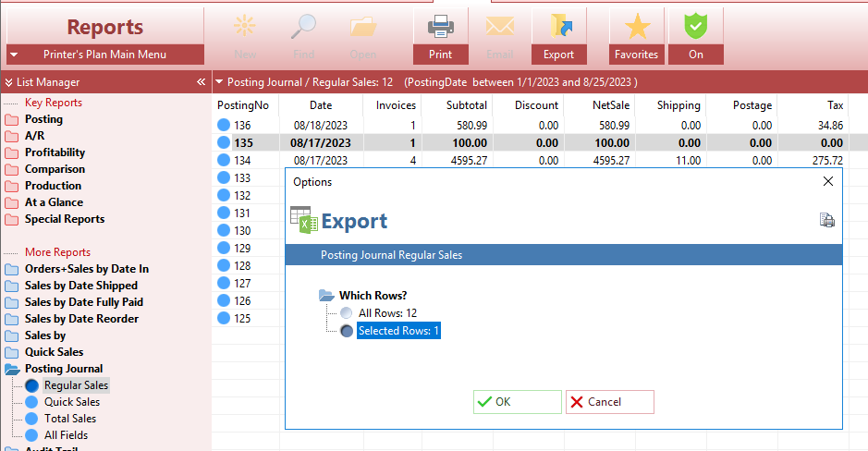Click the Print toolbar icon
Screen dimensions: 868x451
[x=441, y=27]
